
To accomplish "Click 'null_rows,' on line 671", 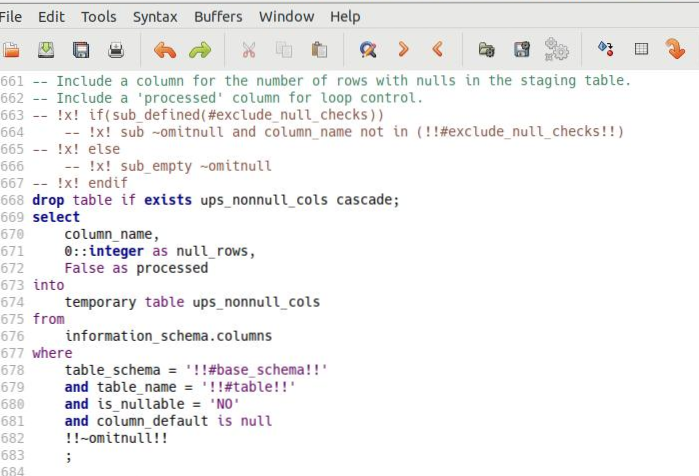I will [x=216, y=251].
